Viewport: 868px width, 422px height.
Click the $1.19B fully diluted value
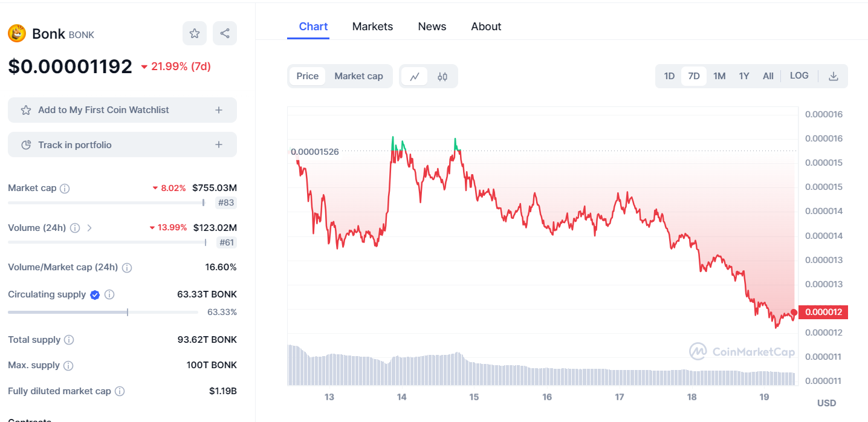click(x=223, y=391)
